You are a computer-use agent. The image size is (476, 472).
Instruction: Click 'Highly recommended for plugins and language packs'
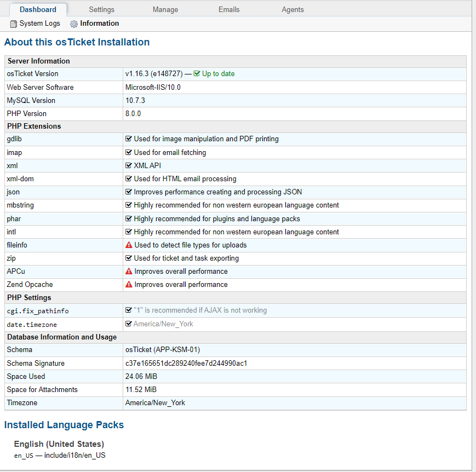point(217,219)
